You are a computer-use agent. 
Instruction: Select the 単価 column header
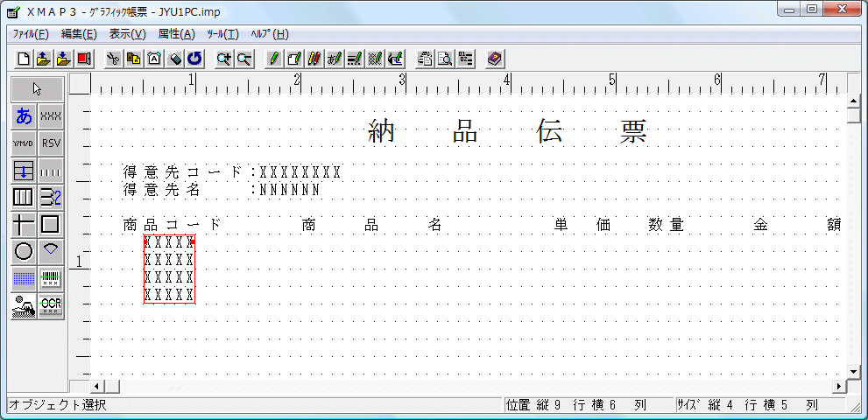point(583,225)
